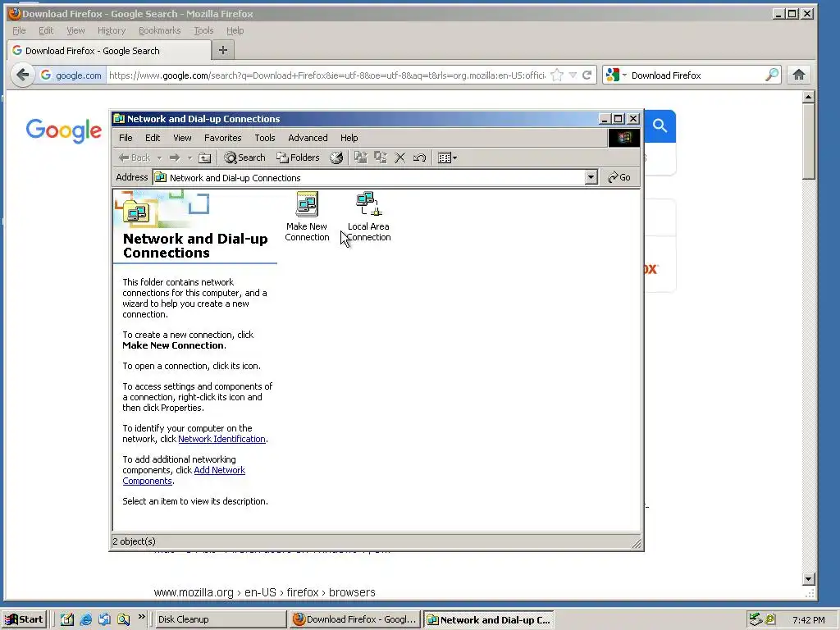Screen dimensions: 840x630
Task: Open the View menu in Network Connections
Action: coord(182,138)
